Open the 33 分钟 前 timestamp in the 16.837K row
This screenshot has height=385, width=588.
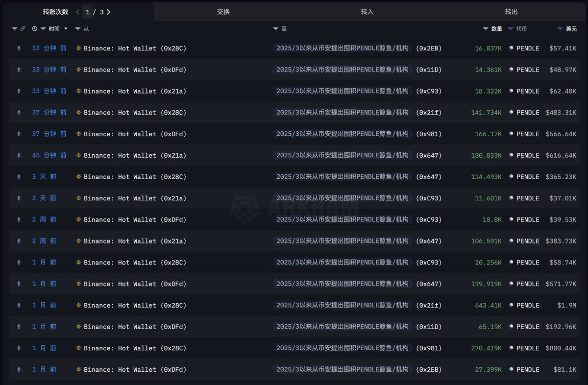49,48
